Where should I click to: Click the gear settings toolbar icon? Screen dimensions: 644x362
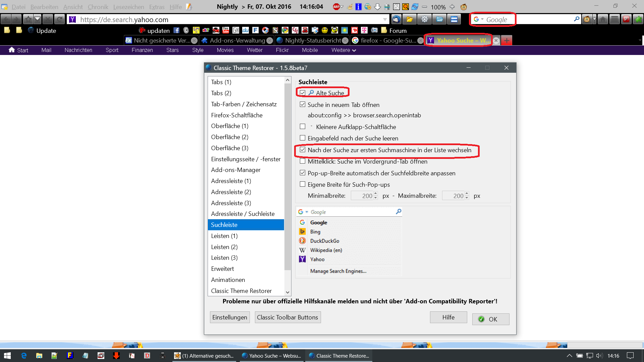[425, 19]
